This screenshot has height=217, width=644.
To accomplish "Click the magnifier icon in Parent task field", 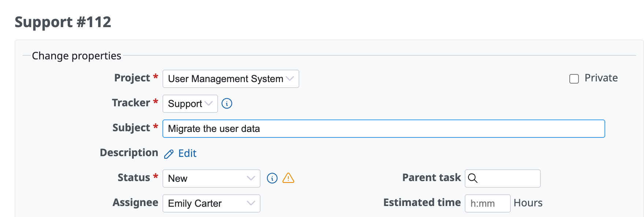I will pos(473,178).
